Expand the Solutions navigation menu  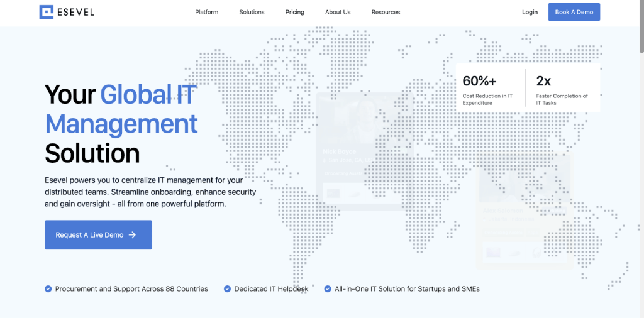tap(252, 12)
